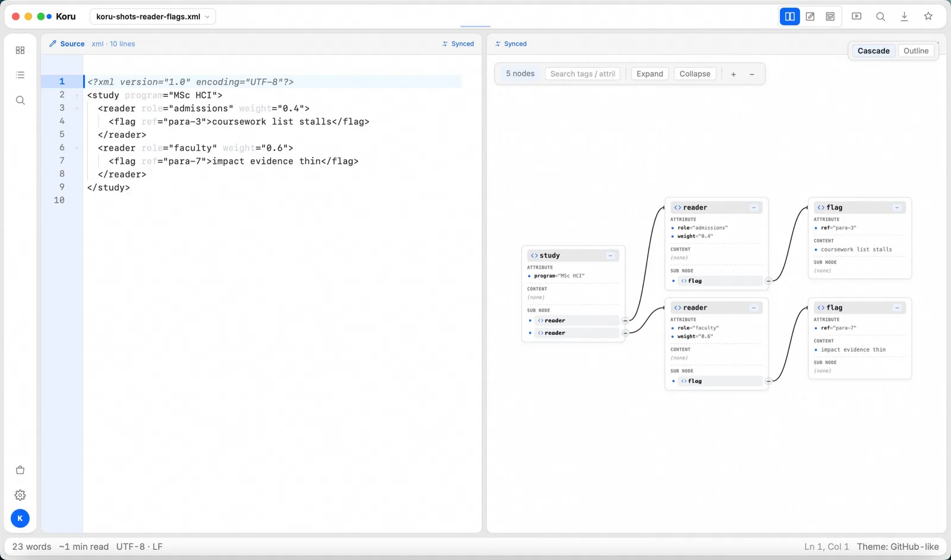Click the download export icon
This screenshot has height=560, width=951.
coord(904,17)
